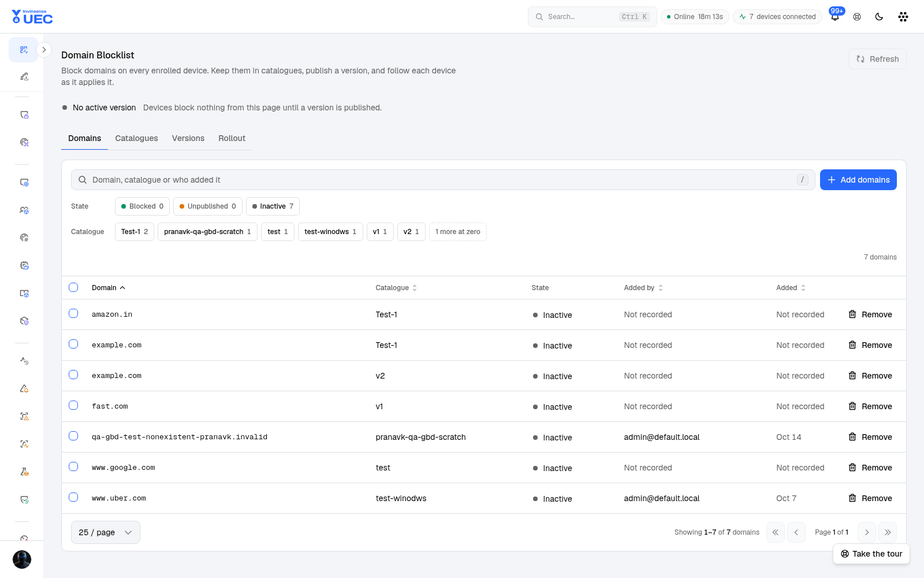Sort by the Domain column header
Image resolution: width=924 pixels, height=578 pixels.
pyautogui.click(x=109, y=288)
